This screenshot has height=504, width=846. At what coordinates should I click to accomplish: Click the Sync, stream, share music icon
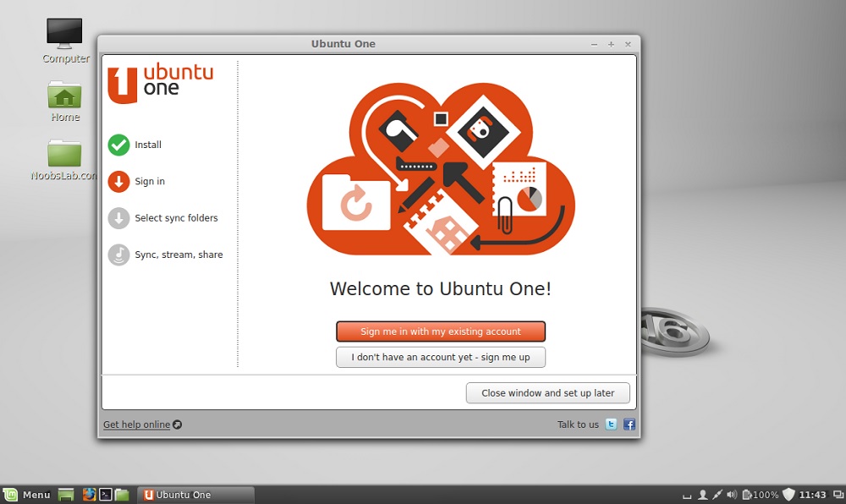click(x=118, y=255)
